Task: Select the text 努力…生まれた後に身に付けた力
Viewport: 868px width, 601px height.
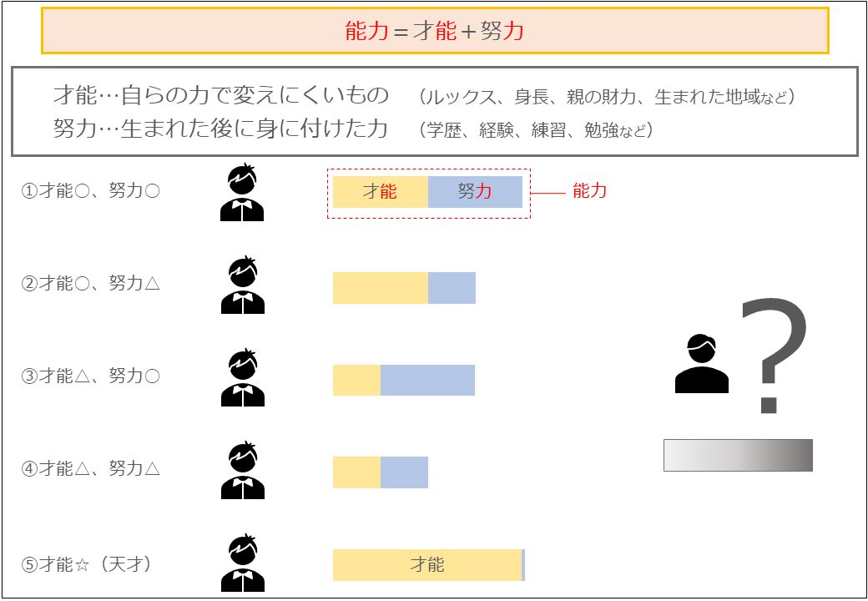Action: (x=220, y=129)
